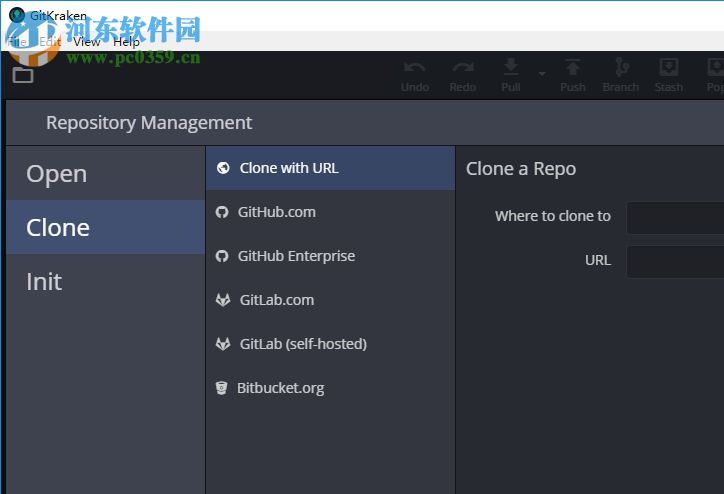
Task: Choose GitLab.com clone source
Action: [331, 300]
